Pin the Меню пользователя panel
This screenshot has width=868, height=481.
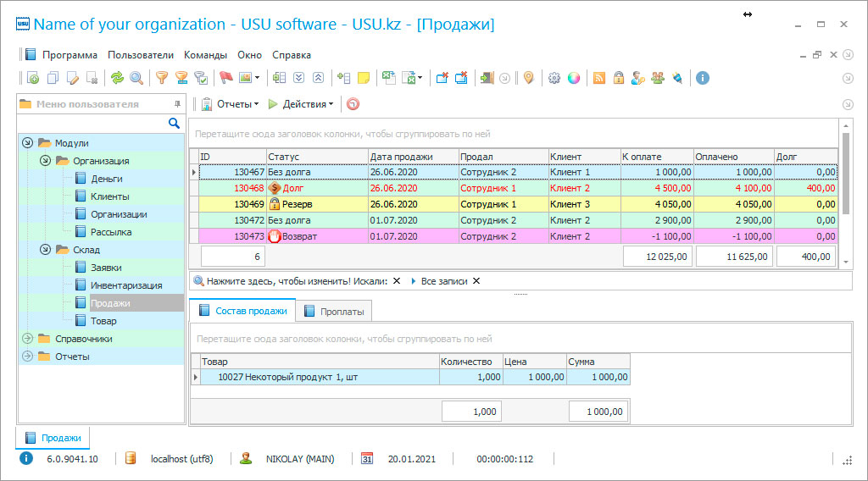[x=177, y=104]
